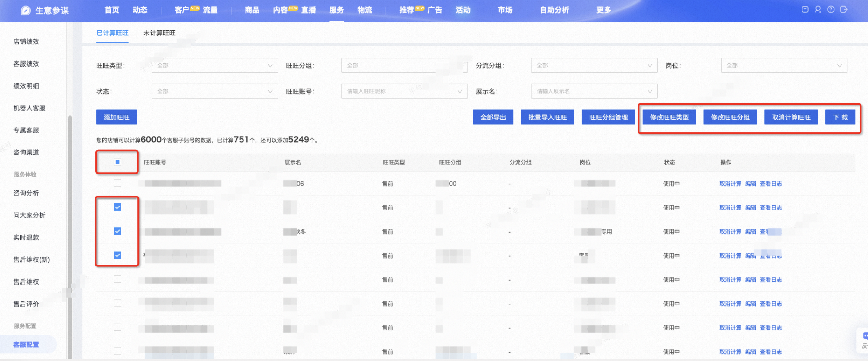Open the user account icon
This screenshot has width=868, height=361.
[818, 9]
